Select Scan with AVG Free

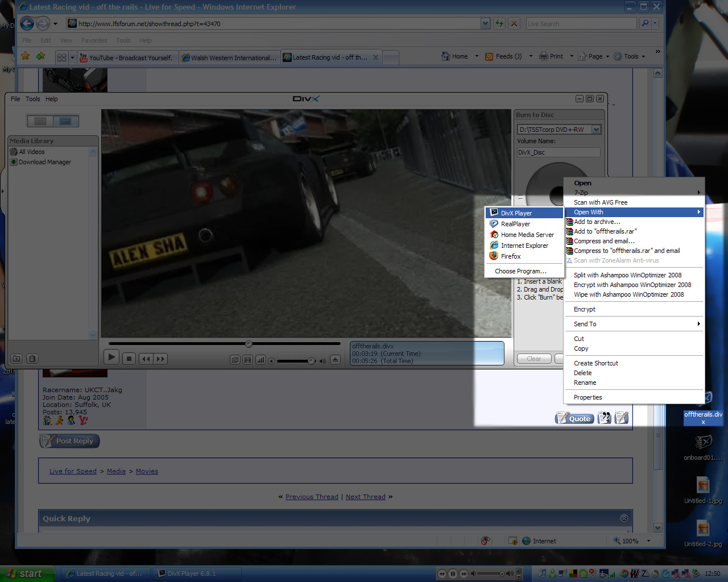click(634, 202)
